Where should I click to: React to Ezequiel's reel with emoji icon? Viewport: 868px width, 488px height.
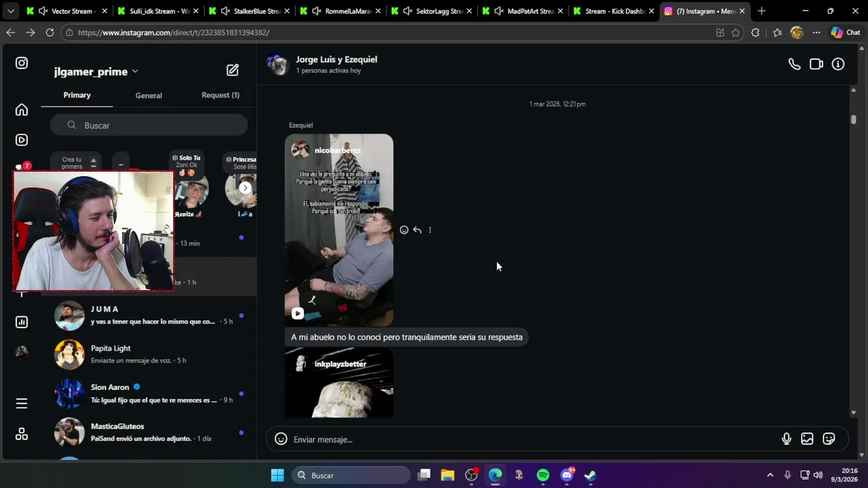point(404,230)
